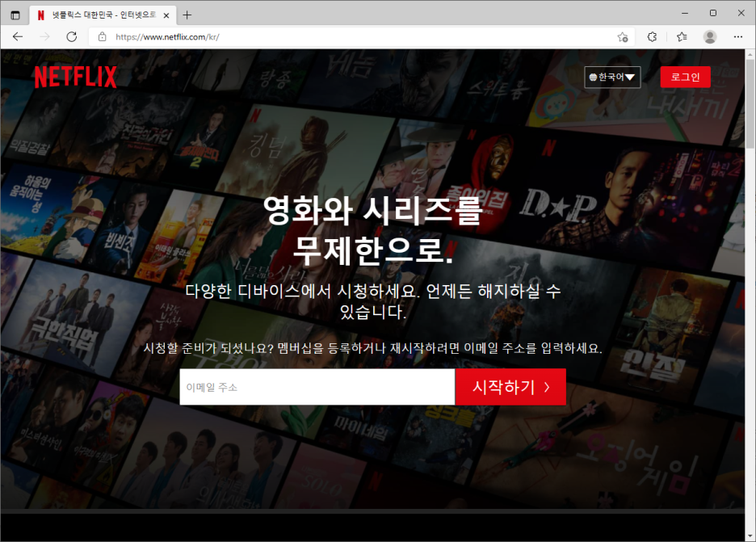Image resolution: width=756 pixels, height=542 pixels.
Task: Open browser extensions puzzle icon
Action: point(653,36)
